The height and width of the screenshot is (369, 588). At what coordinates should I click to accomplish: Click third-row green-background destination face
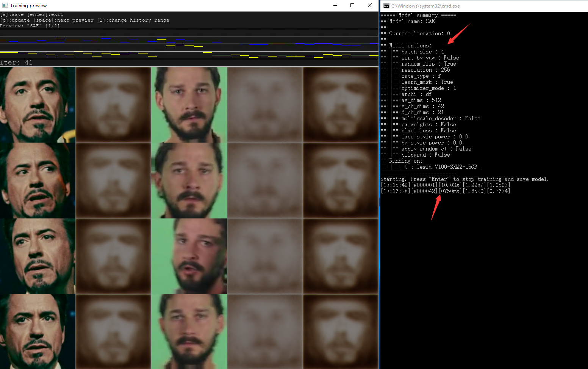point(189,256)
